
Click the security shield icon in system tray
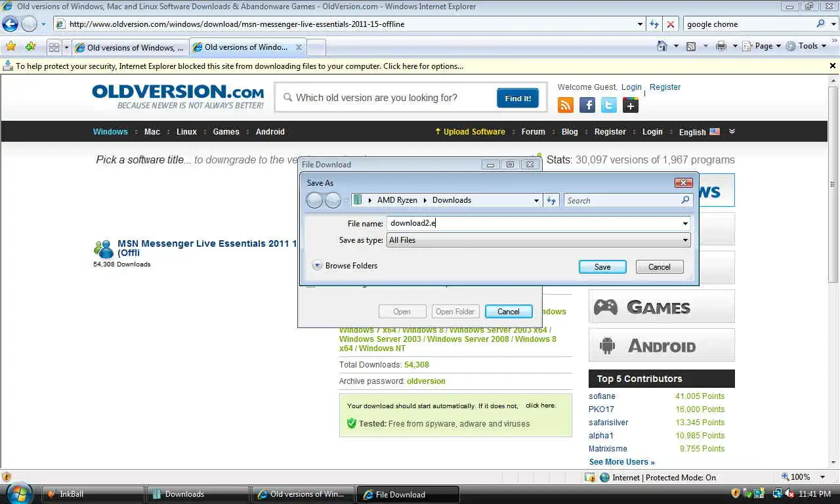(736, 493)
